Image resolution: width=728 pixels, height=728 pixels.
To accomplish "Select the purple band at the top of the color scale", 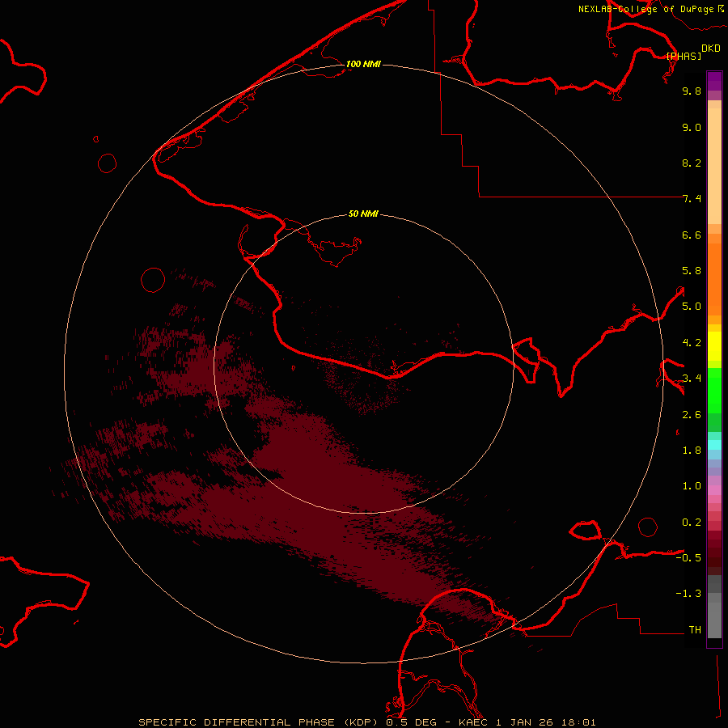I will click(714, 81).
